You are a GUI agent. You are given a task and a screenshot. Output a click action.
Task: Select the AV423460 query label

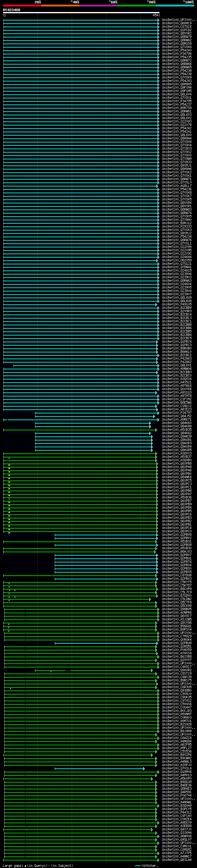coord(11,10)
